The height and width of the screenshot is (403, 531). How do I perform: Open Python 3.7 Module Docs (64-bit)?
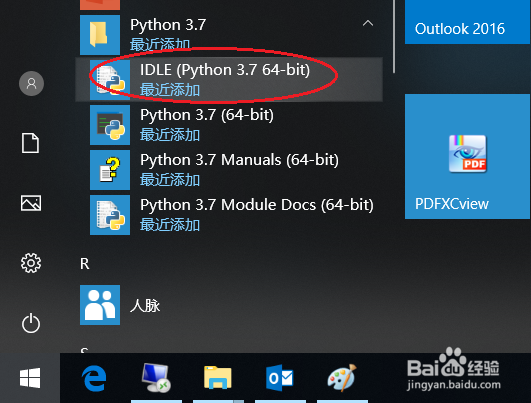[229, 215]
